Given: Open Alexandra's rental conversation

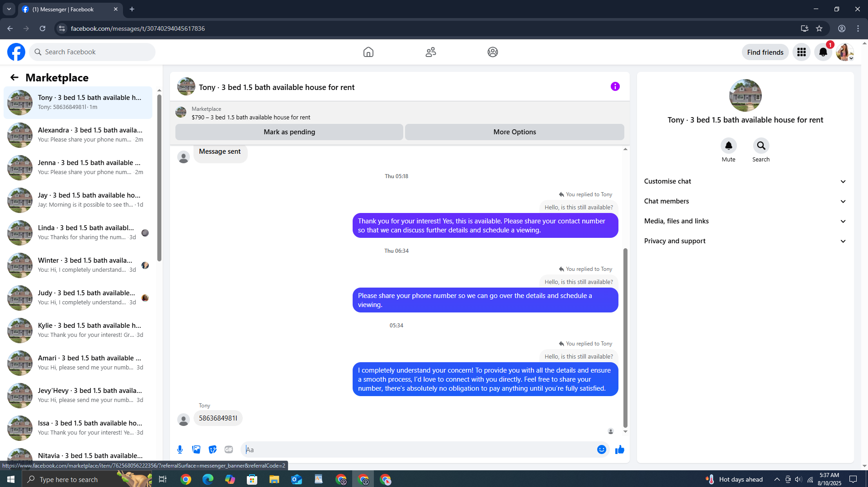Looking at the screenshot, I should pyautogui.click(x=78, y=135).
